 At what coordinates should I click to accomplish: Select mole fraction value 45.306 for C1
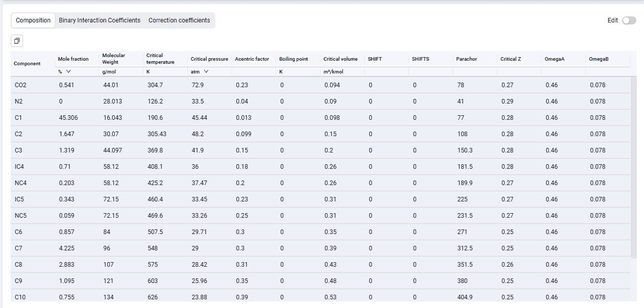pos(68,118)
